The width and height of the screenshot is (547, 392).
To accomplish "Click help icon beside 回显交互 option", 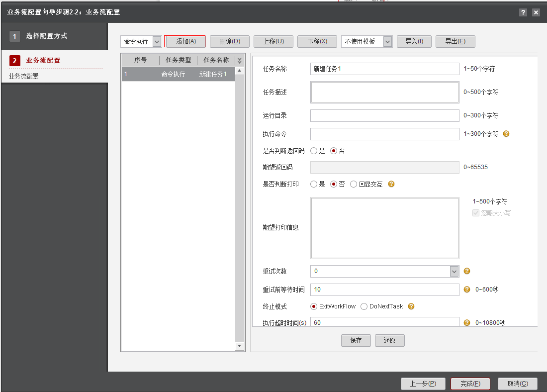I will click(x=391, y=184).
